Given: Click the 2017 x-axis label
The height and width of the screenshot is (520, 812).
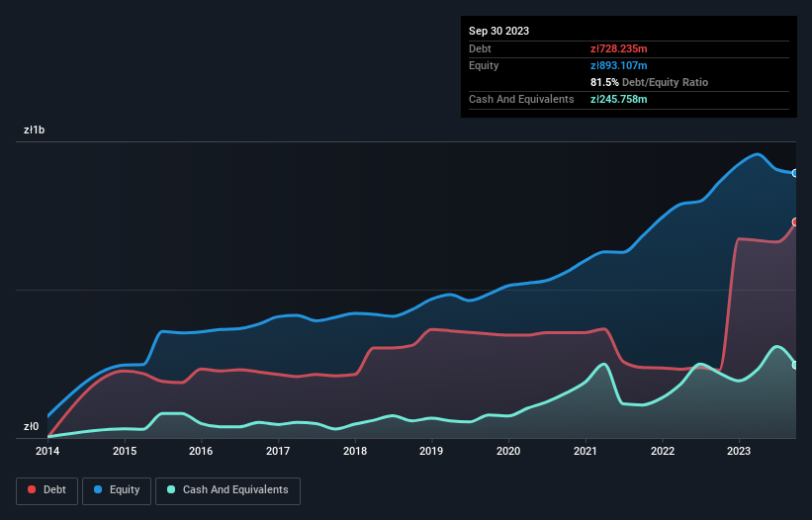Looking at the screenshot, I should (278, 451).
